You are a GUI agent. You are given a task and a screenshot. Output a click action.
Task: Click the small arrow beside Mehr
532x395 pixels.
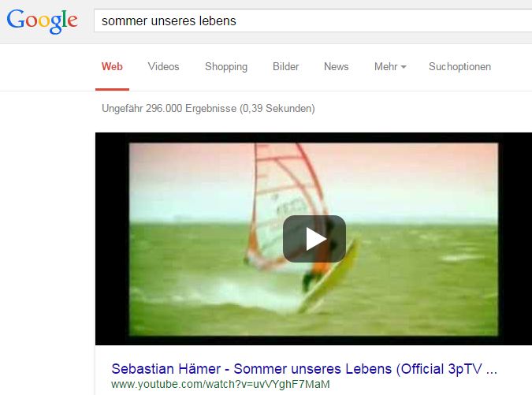[404, 67]
